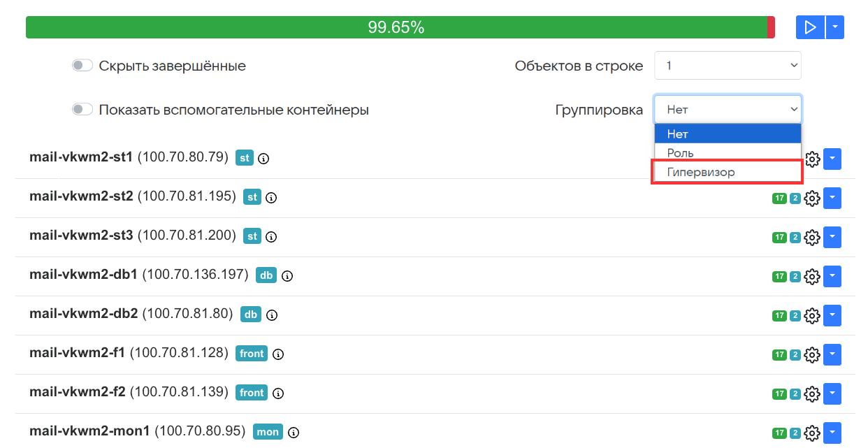The height and width of the screenshot is (448, 868).
Task: Open blue dropdown for mail-vkwm2-st2
Action: pyautogui.click(x=832, y=198)
